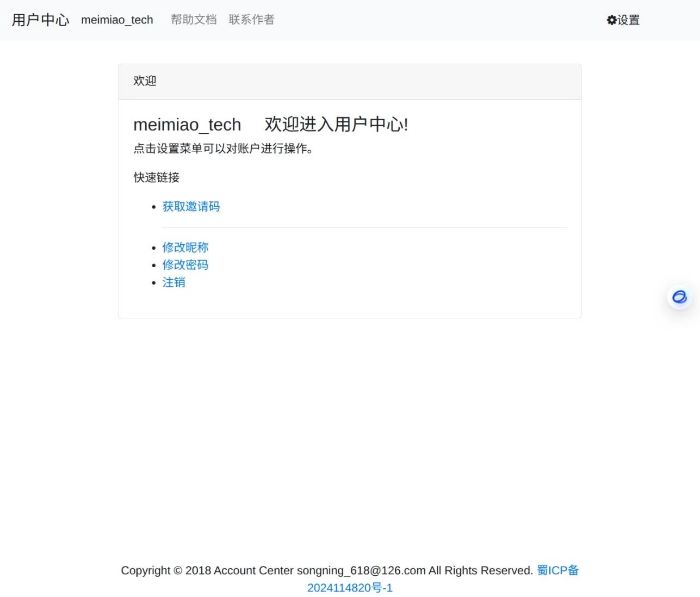Click the meimiao_tech heading inside the card

coord(187,125)
